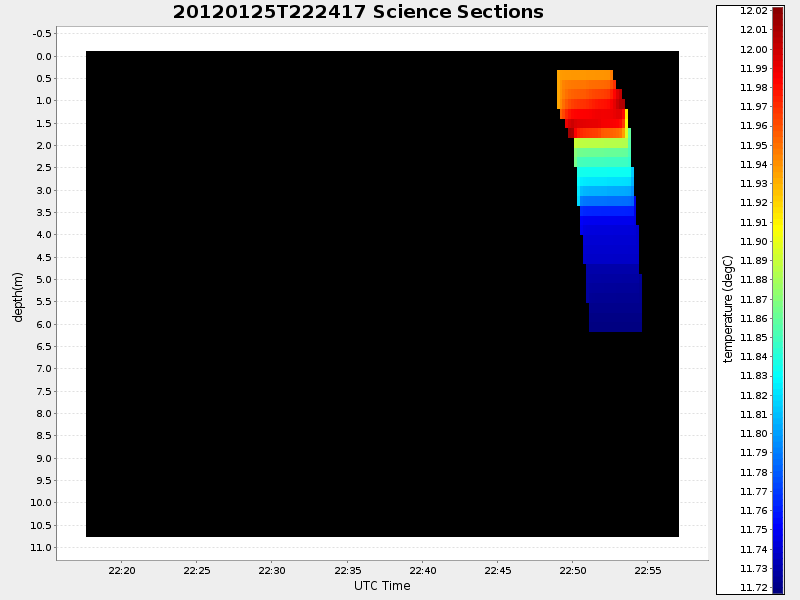Click the 22:25 tick label on time axis
This screenshot has height=600, width=800.
(197, 570)
